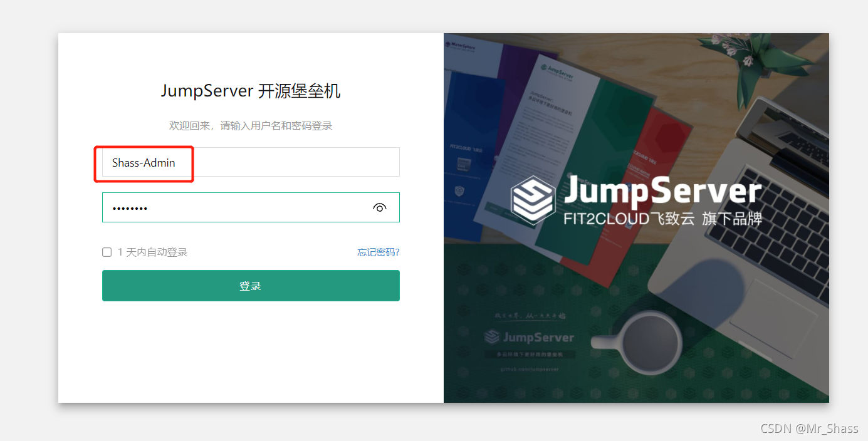Focus the password input field
Viewport: 868px width, 441px height.
251,207
